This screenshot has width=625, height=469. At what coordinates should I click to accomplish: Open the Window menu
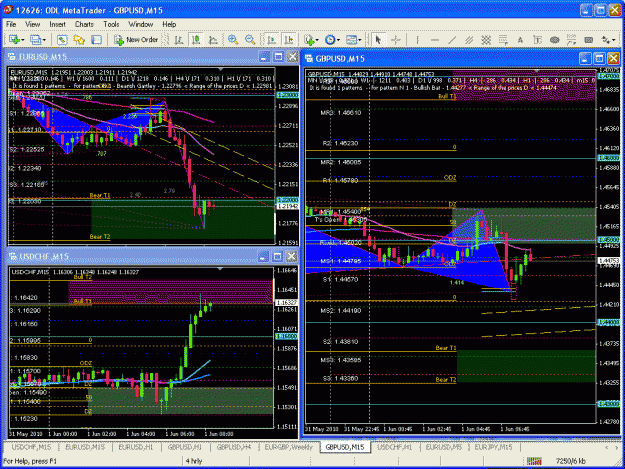[x=140, y=24]
